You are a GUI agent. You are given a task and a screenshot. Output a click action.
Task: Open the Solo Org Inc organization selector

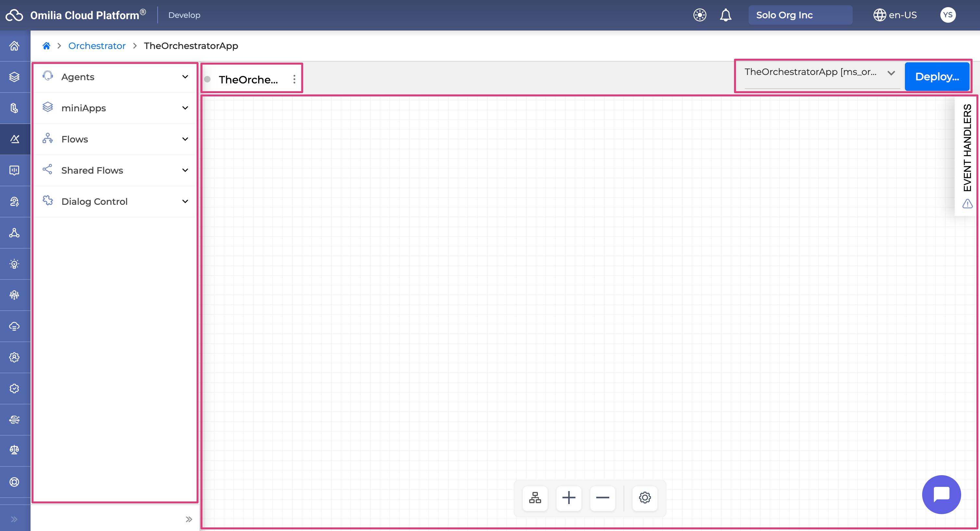click(x=800, y=15)
